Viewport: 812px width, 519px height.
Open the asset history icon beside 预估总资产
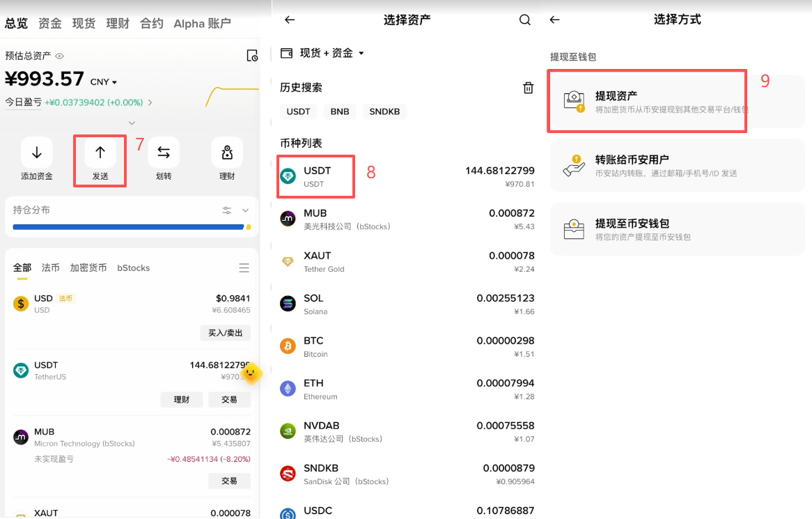pyautogui.click(x=251, y=56)
